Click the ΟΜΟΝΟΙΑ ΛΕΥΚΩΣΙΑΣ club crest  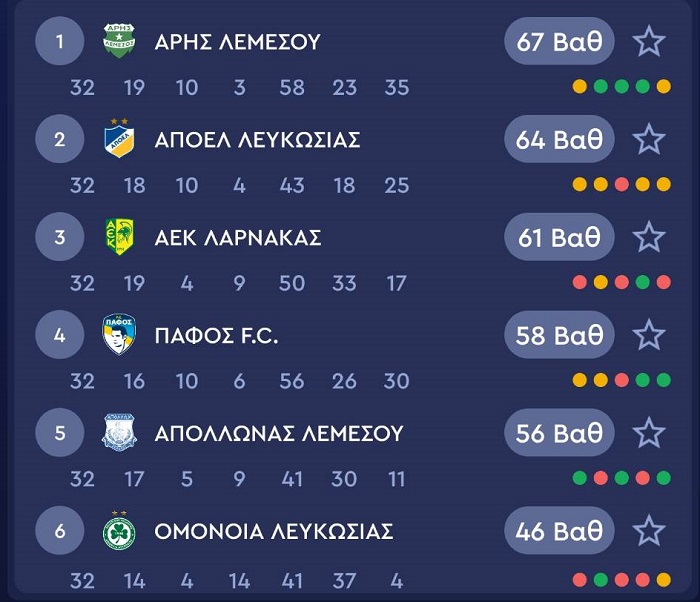[119, 531]
